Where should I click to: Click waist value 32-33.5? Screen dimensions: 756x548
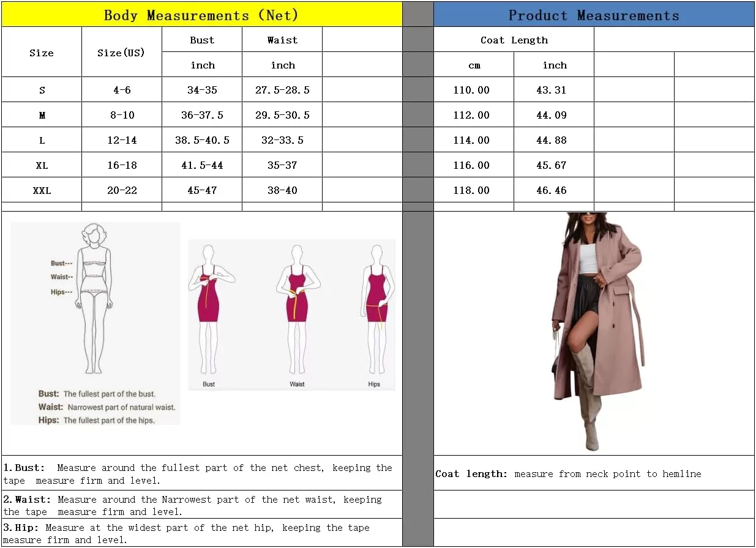(x=282, y=140)
